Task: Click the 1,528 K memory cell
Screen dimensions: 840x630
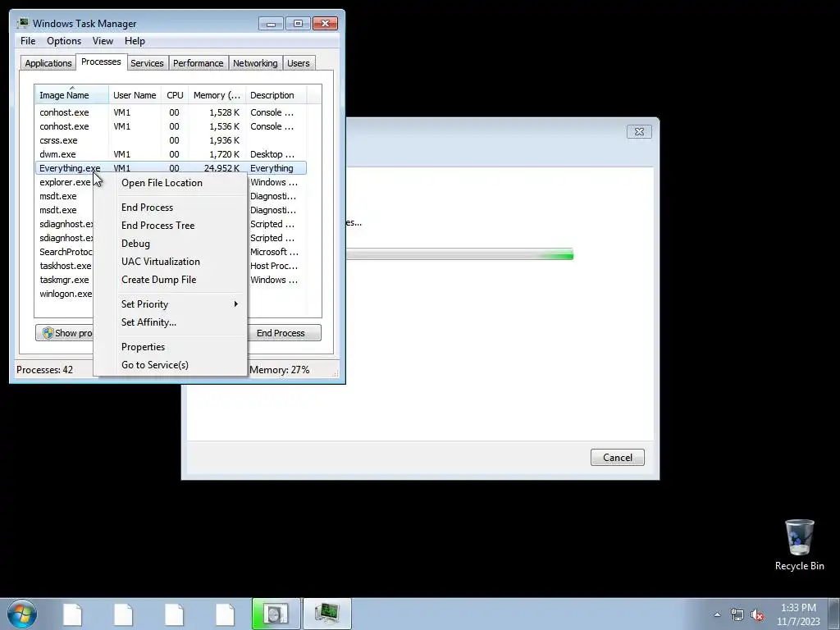Action: (225, 112)
